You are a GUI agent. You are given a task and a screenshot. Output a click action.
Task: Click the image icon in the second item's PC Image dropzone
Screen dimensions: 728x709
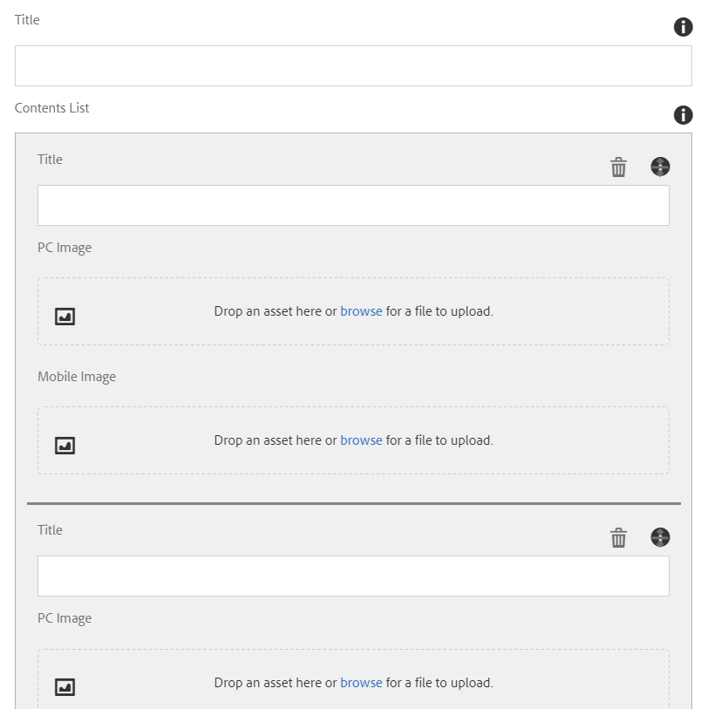point(65,687)
